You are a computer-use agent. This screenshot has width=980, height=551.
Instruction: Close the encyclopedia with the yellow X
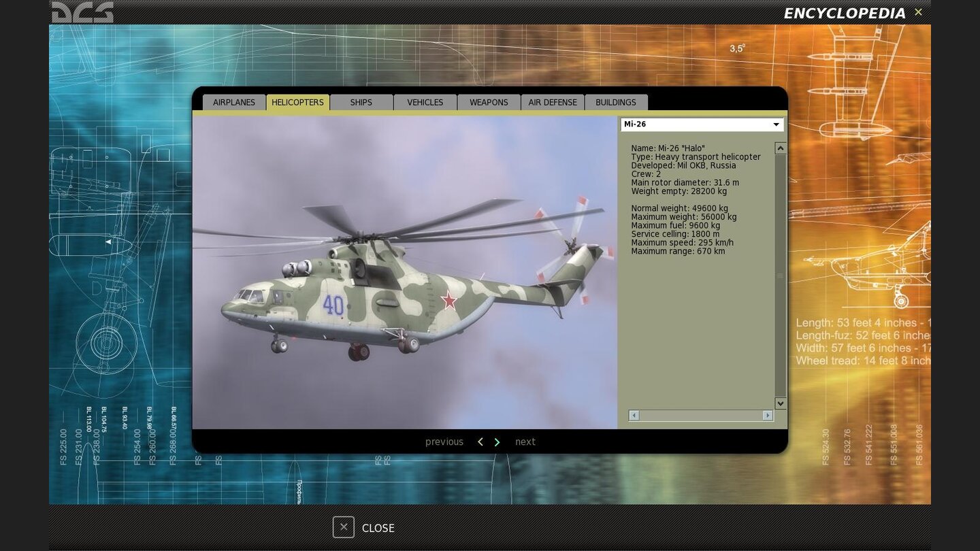tap(918, 12)
